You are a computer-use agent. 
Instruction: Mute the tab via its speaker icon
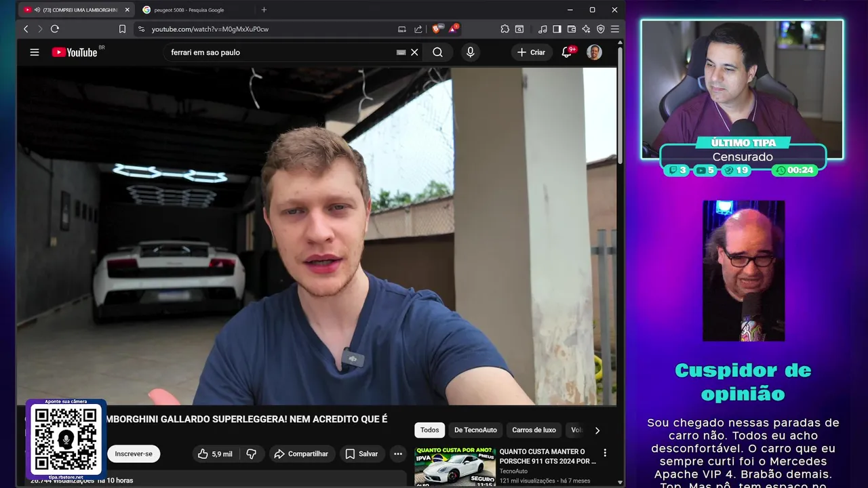[x=36, y=9]
